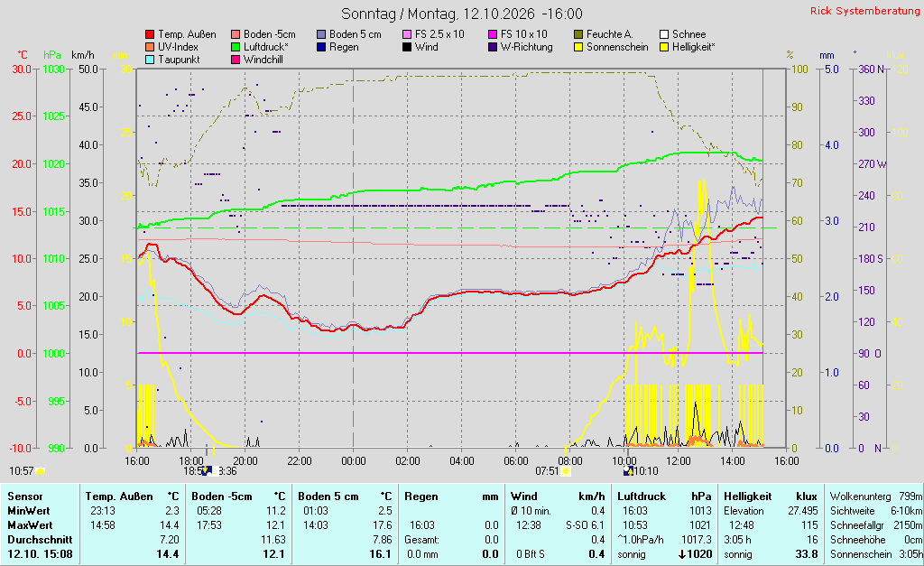
Task: Click the yellow Helligkeit* legend swatch
Action: click(664, 47)
